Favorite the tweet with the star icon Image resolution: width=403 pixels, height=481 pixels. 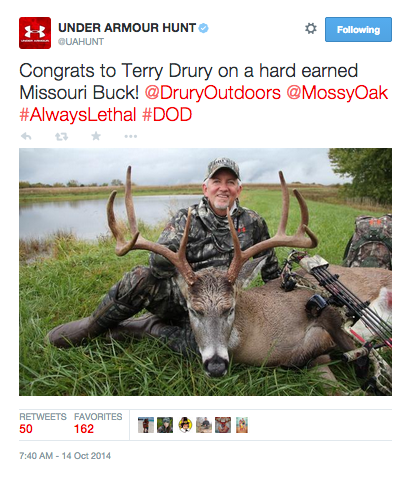[96, 136]
